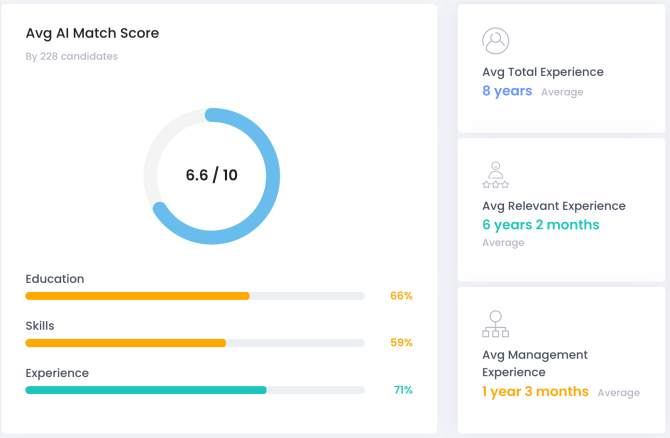This screenshot has width=670, height=438.
Task: Click the Education label
Action: click(55, 279)
